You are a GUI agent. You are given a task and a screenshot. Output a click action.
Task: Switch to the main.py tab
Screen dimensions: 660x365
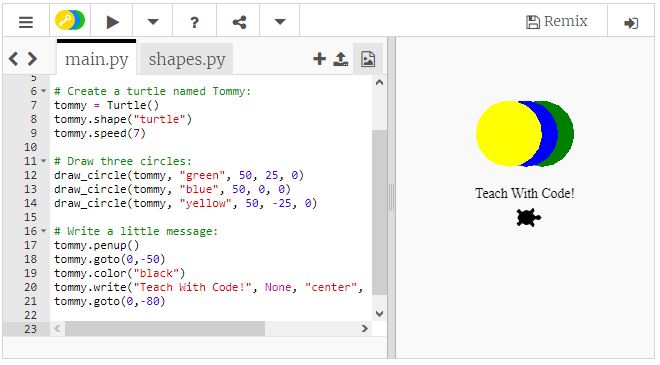(96, 59)
